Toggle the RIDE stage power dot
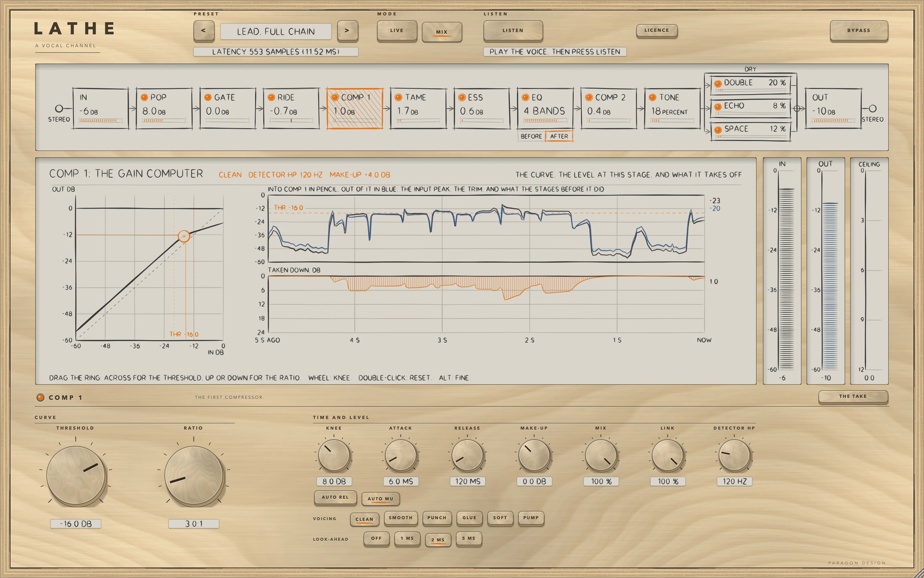The height and width of the screenshot is (578, 924). [271, 98]
